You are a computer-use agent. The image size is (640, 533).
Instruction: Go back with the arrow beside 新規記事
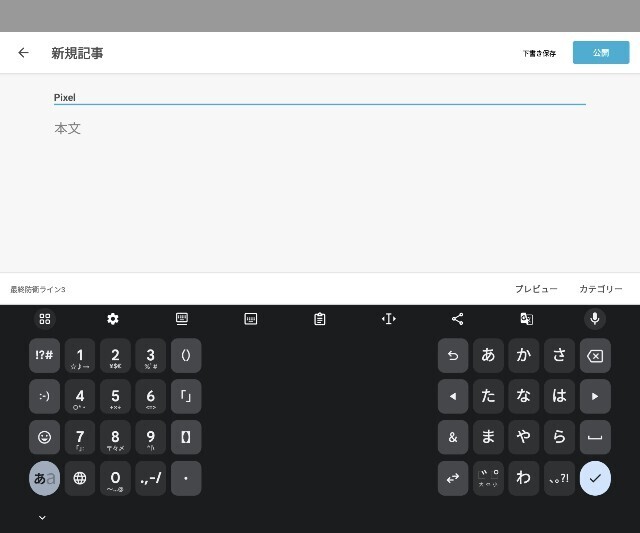coord(24,53)
